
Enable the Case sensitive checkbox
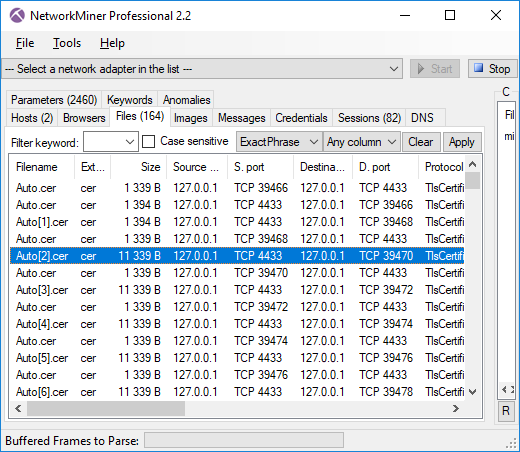[x=148, y=142]
